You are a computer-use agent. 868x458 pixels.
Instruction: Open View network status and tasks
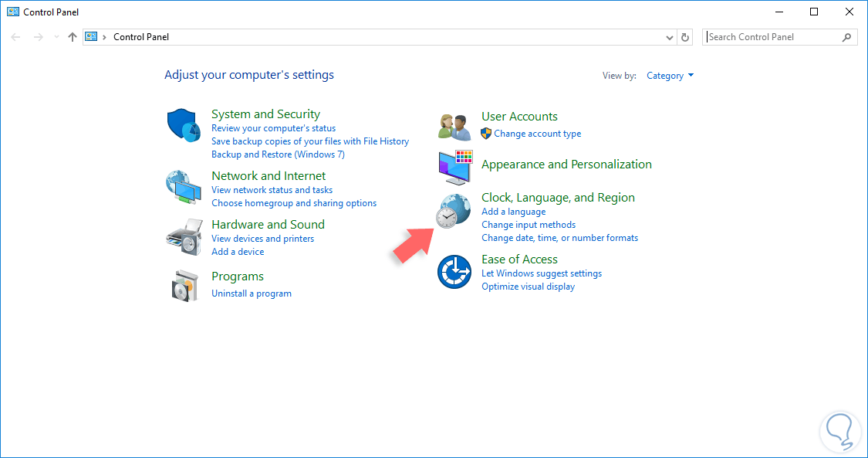pos(272,190)
